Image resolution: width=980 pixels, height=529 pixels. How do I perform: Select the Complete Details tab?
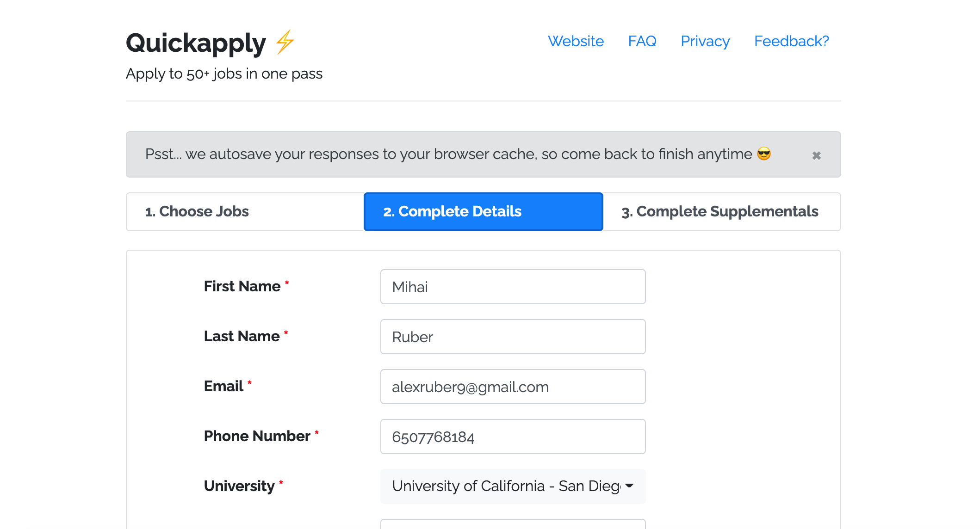click(x=483, y=211)
